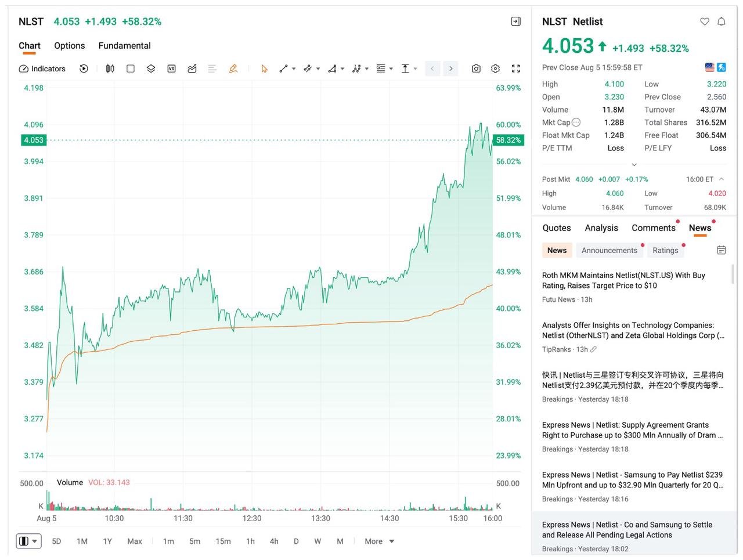The image size is (743, 560).
Task: Click the US flag market icon
Action: pyautogui.click(x=710, y=67)
